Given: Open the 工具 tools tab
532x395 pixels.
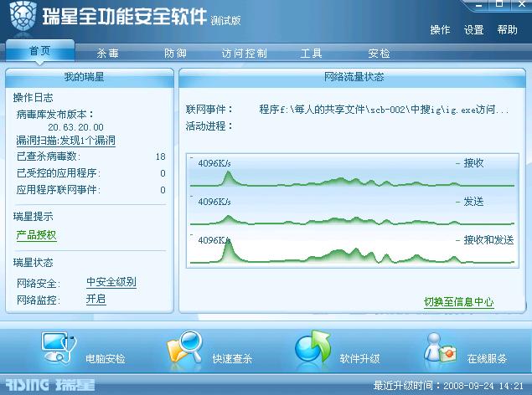Looking at the screenshot, I should (x=311, y=54).
